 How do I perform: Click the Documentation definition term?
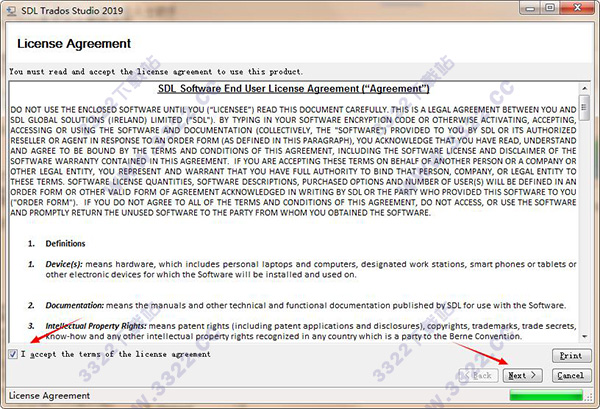click(x=75, y=305)
